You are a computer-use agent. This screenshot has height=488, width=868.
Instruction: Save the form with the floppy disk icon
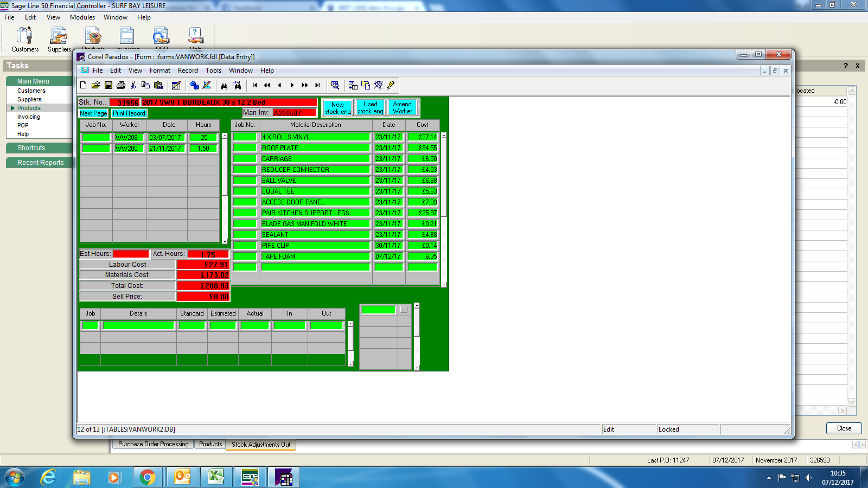[108, 85]
